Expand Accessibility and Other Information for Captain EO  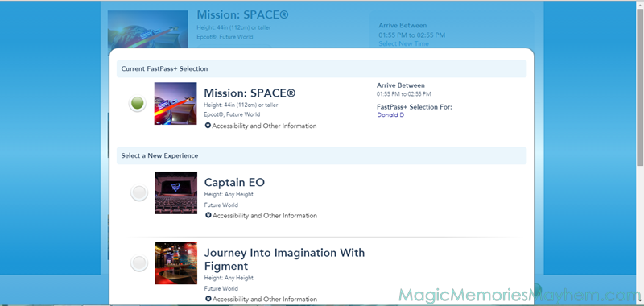click(261, 216)
